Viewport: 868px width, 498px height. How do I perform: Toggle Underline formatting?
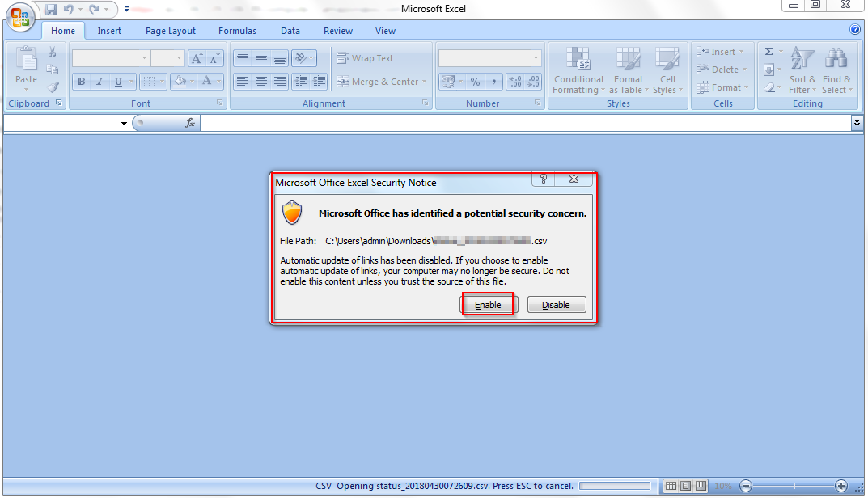(x=118, y=82)
